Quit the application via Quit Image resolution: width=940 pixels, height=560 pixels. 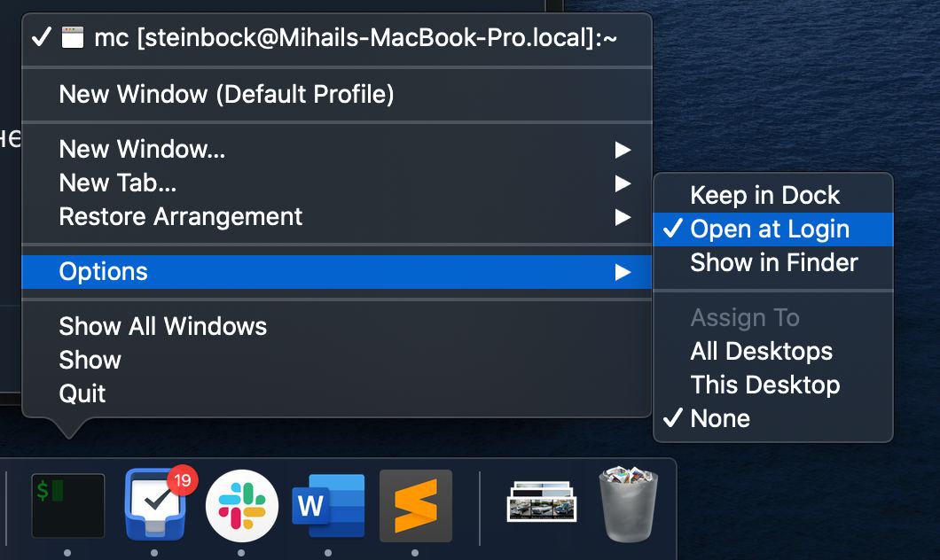click(336, 393)
